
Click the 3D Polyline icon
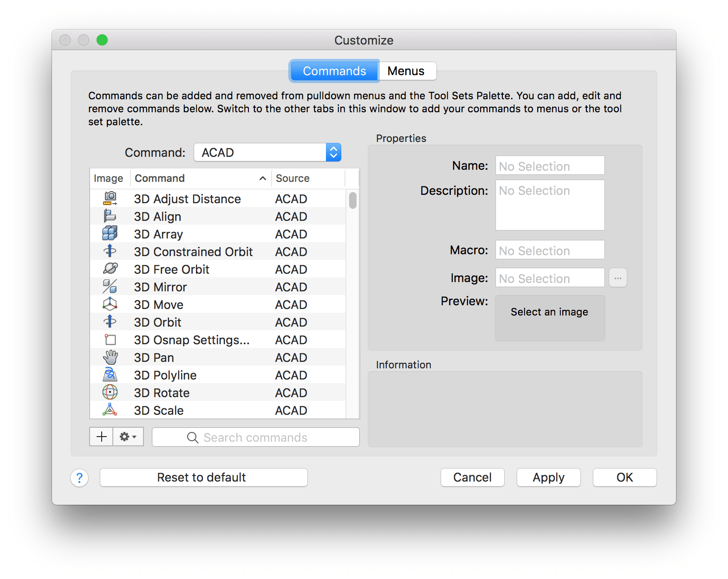click(110, 374)
